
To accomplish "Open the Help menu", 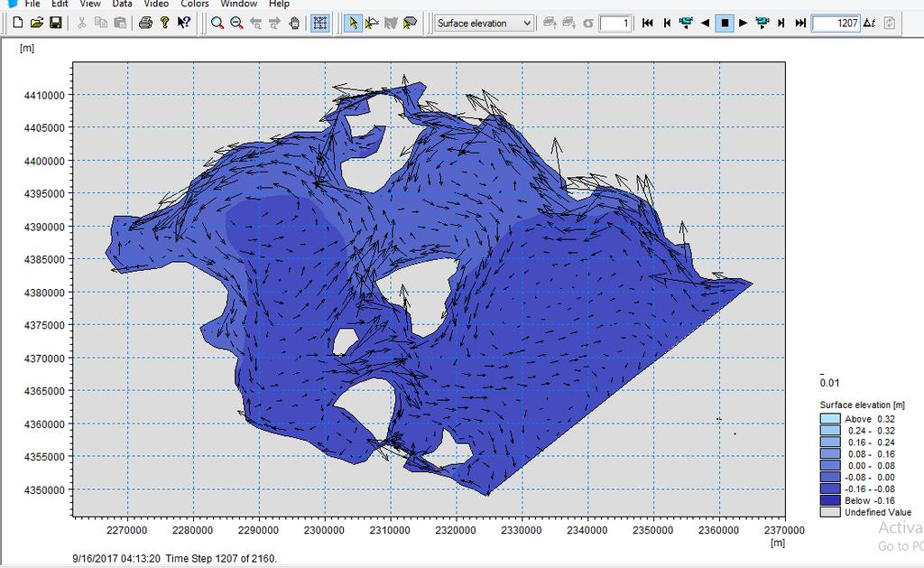I will 279,4.
